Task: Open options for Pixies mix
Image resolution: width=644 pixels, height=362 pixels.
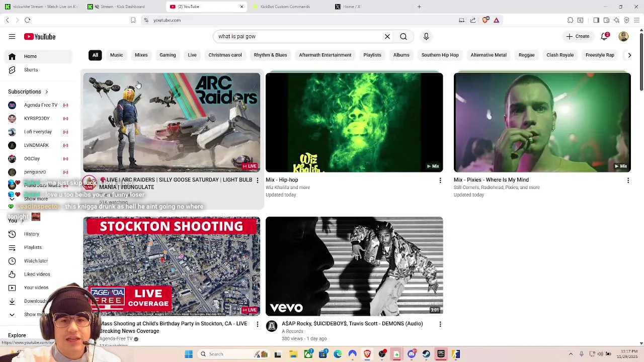Action: 628,180
